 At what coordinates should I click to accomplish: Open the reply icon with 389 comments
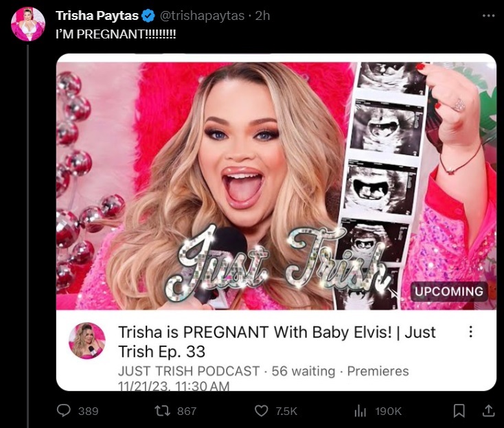click(x=64, y=411)
